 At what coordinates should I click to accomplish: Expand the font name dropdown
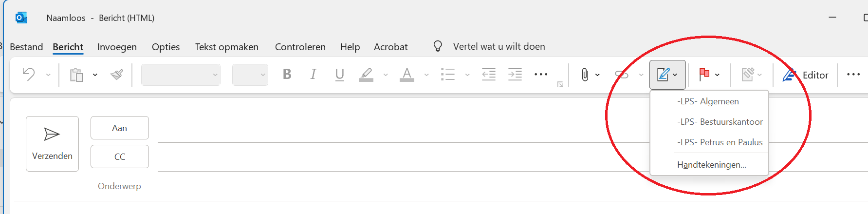point(215,75)
